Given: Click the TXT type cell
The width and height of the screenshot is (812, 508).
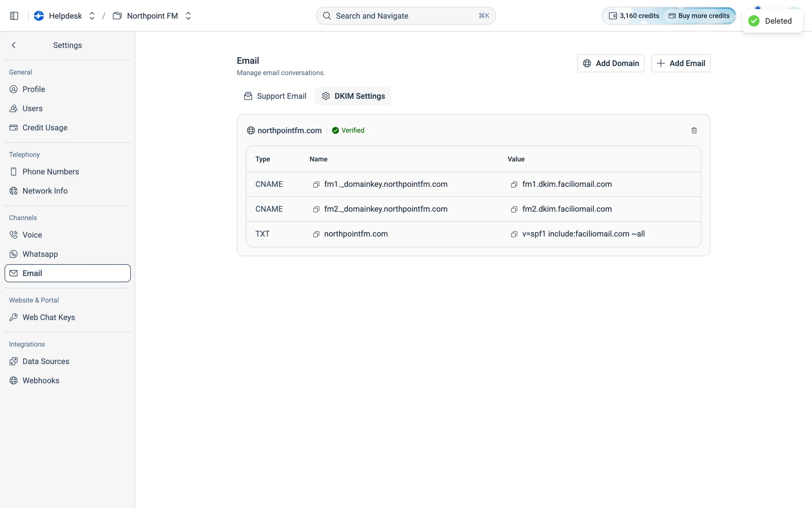Looking at the screenshot, I should (x=262, y=234).
